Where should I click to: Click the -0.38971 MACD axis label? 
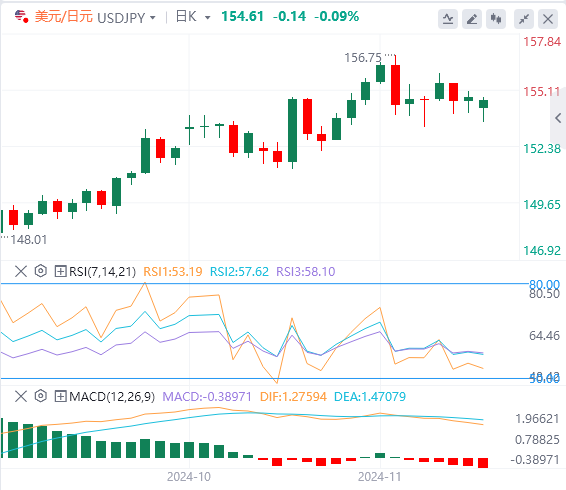click(535, 460)
